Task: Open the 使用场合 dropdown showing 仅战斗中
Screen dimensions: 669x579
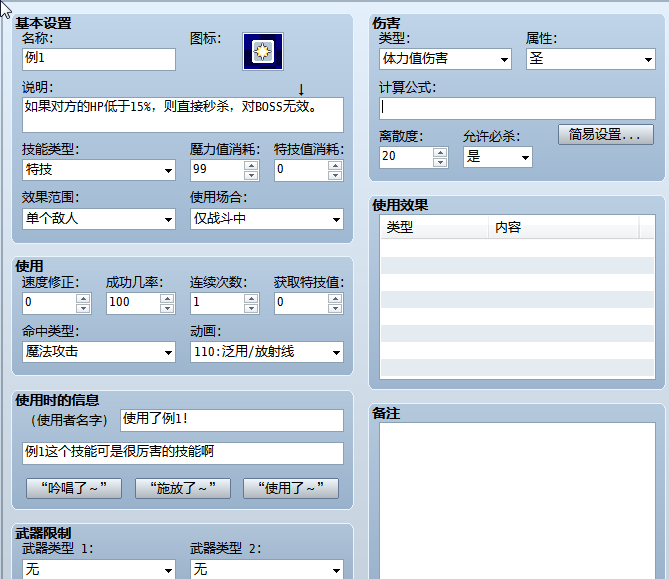Action: [x=267, y=219]
